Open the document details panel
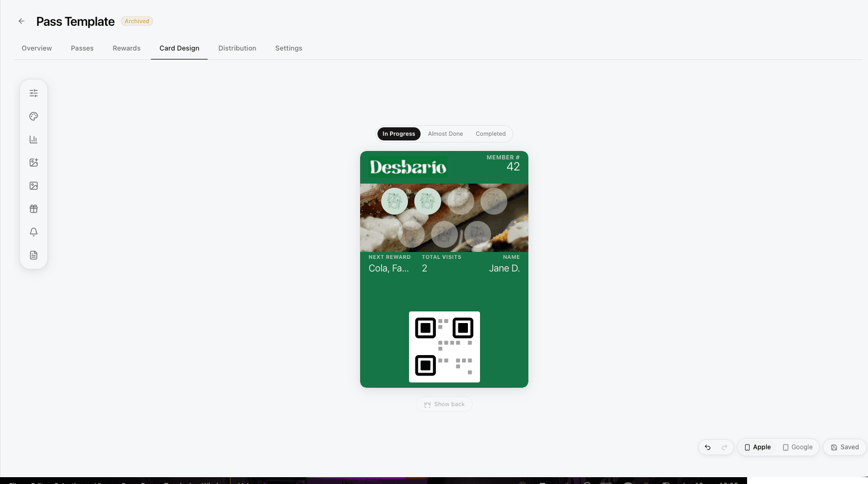Screen dimensions: 868x484 [34, 255]
